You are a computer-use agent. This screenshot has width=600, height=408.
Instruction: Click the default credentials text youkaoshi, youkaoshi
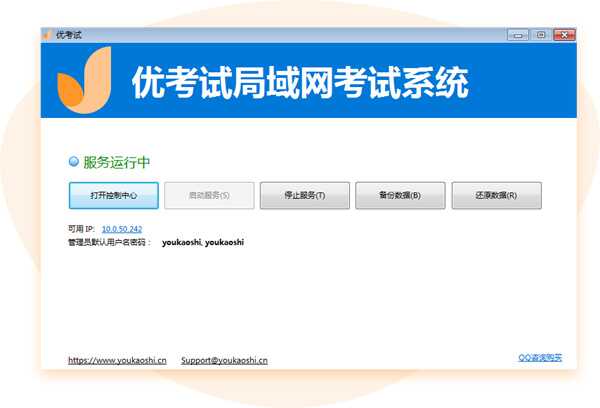pyautogui.click(x=203, y=242)
